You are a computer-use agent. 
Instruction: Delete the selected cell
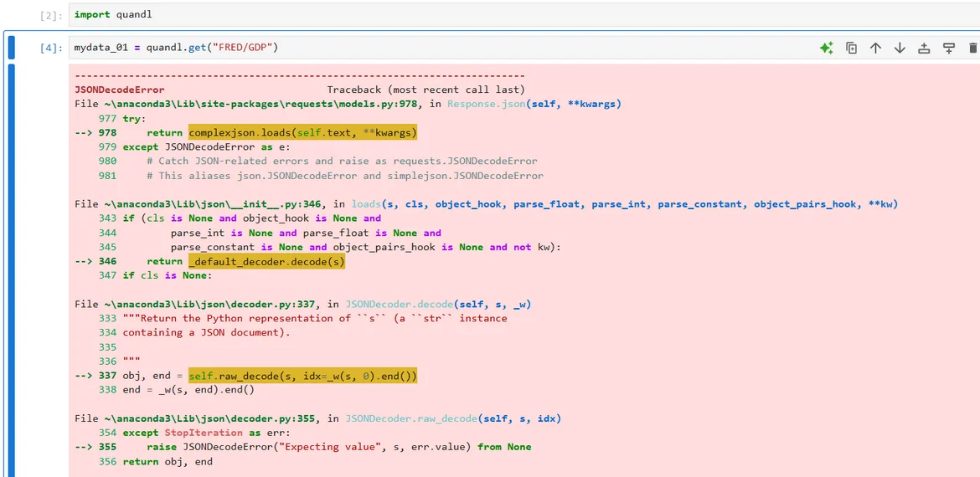click(x=972, y=48)
